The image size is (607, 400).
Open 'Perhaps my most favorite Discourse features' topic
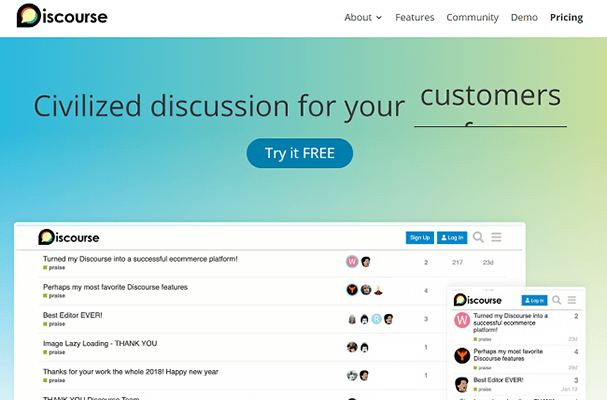(115, 287)
